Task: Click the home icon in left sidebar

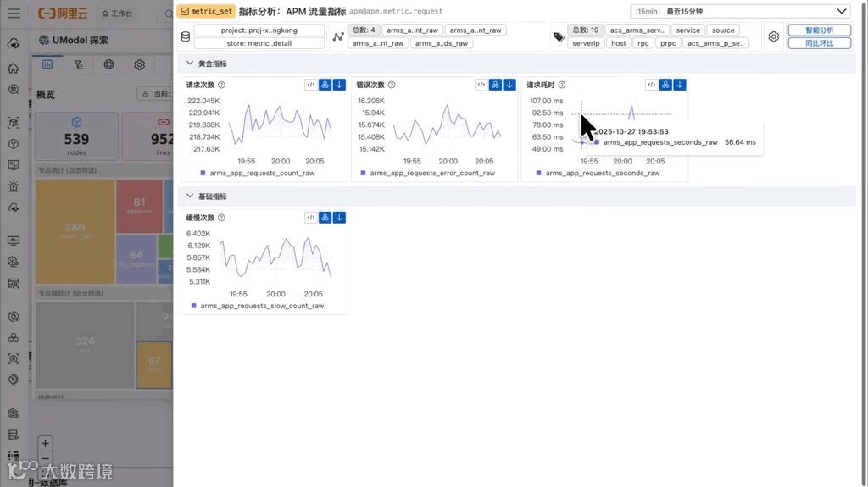Action: coord(14,68)
